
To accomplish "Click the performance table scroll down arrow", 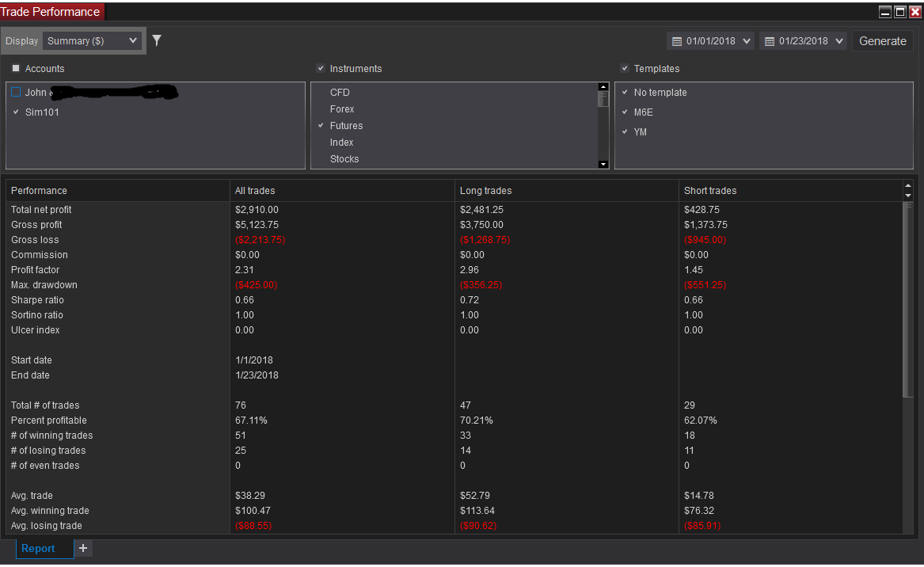I will (x=908, y=195).
